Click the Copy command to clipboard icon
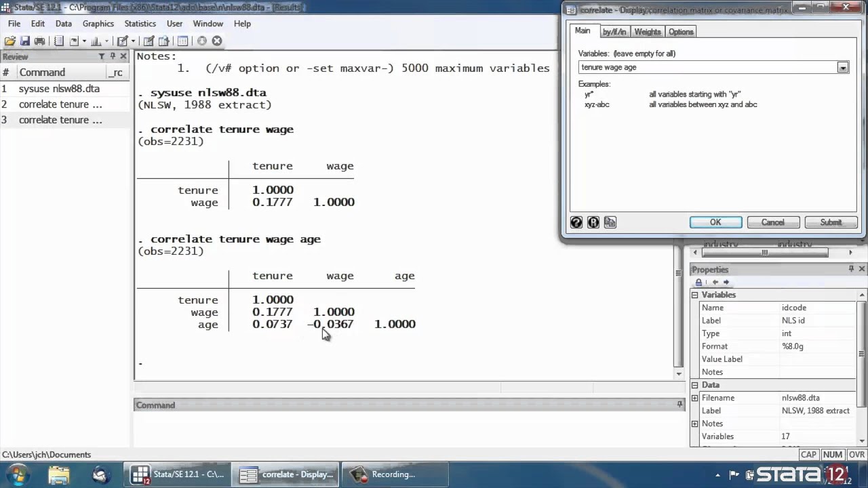Image resolution: width=868 pixels, height=488 pixels. click(610, 222)
